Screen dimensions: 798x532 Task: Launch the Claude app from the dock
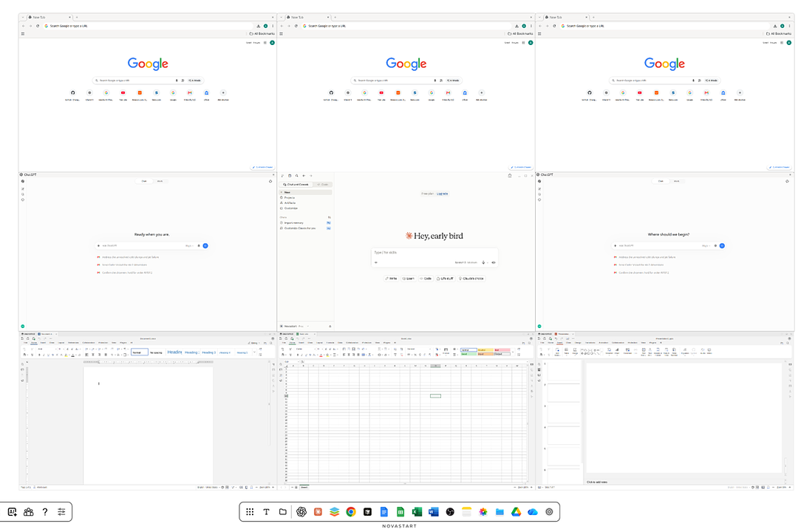318,511
